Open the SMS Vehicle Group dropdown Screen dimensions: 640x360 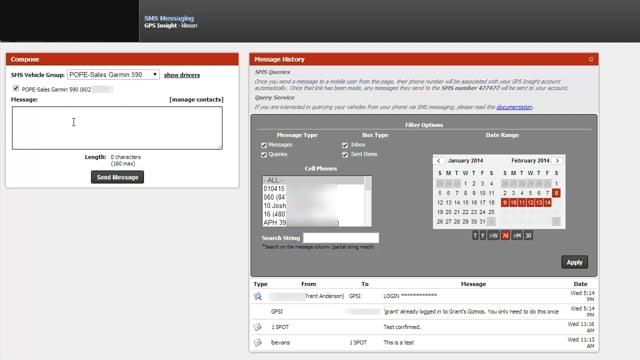tap(113, 75)
